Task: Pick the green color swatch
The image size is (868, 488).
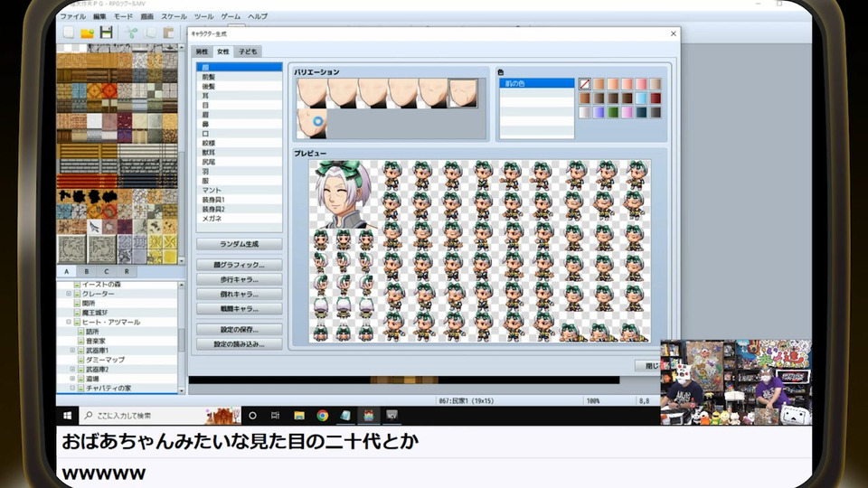Action: [x=613, y=112]
